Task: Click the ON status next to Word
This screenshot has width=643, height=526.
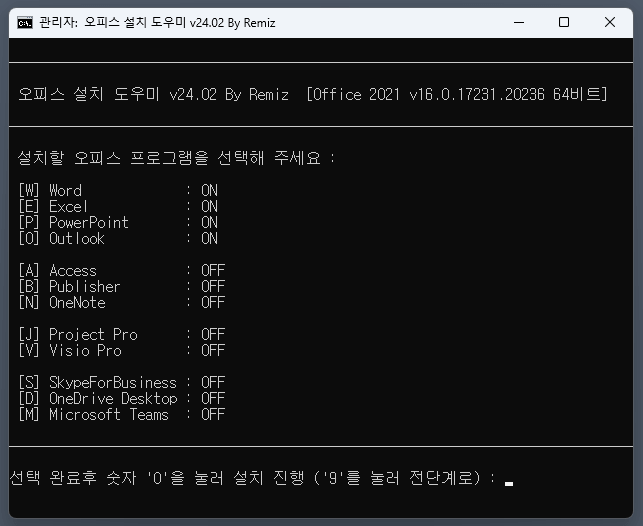Action: [x=209, y=191]
